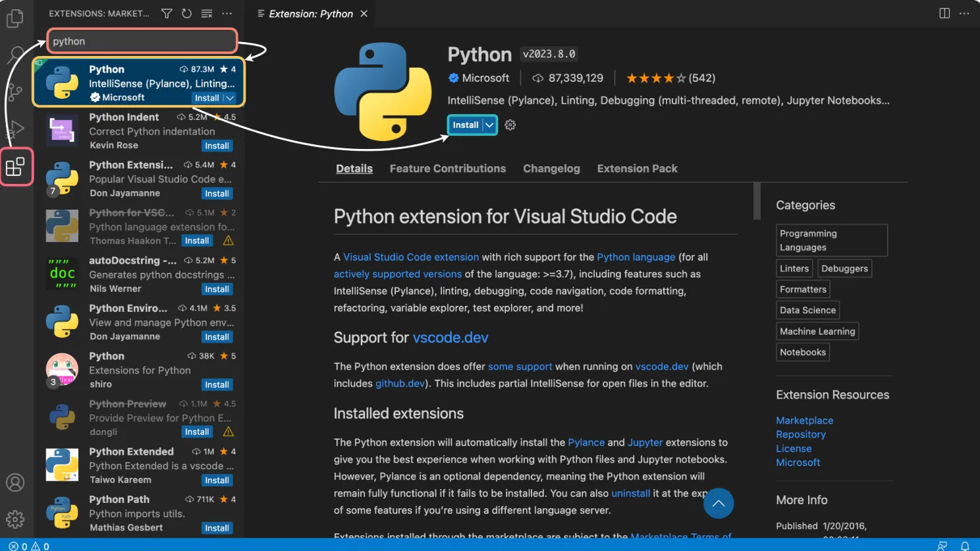Open Accounts icon in activity bar

click(x=15, y=482)
